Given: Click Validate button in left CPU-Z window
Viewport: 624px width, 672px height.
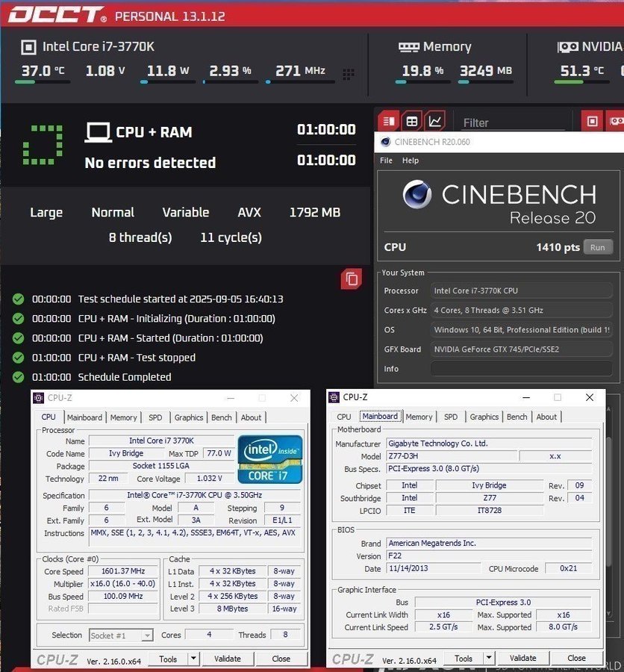Looking at the screenshot, I should [228, 659].
